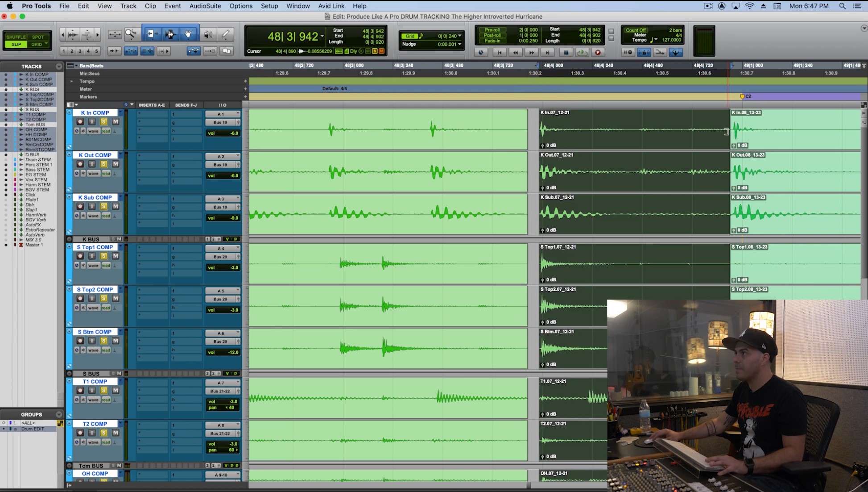Open automation mode 'read' on K Out COMP
868x492 pixels.
[x=106, y=173]
